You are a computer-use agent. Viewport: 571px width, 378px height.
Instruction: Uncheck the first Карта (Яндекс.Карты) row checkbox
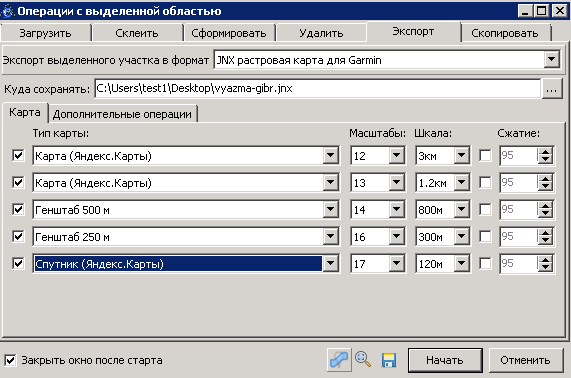coord(18,155)
